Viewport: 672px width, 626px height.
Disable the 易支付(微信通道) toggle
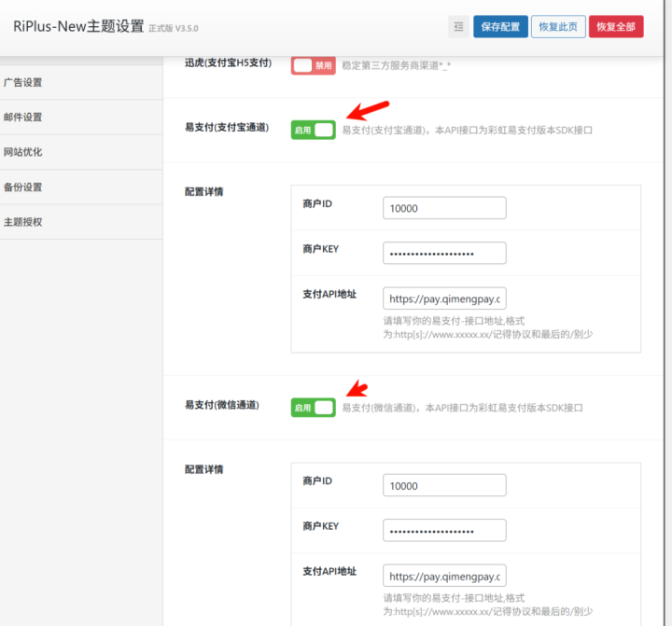(314, 408)
